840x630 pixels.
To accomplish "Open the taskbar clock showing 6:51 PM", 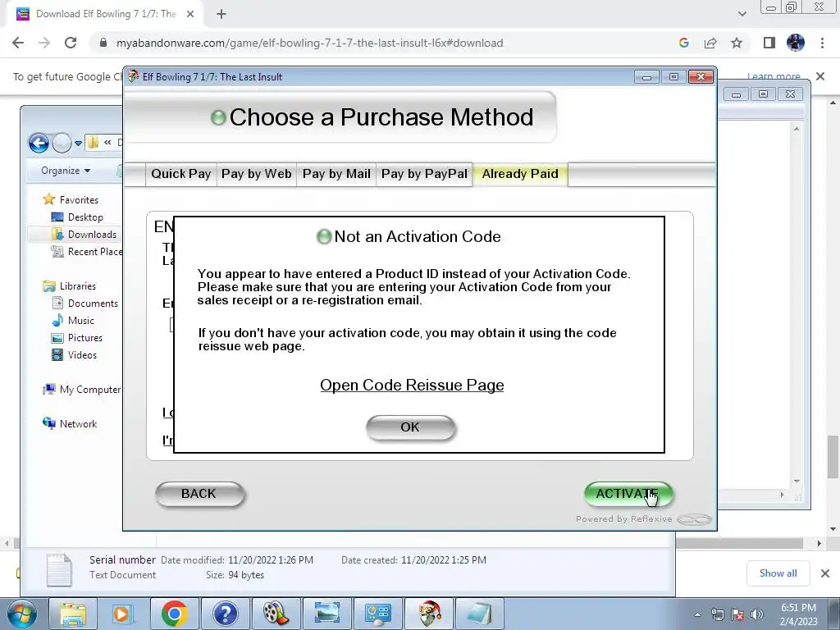I will click(798, 614).
